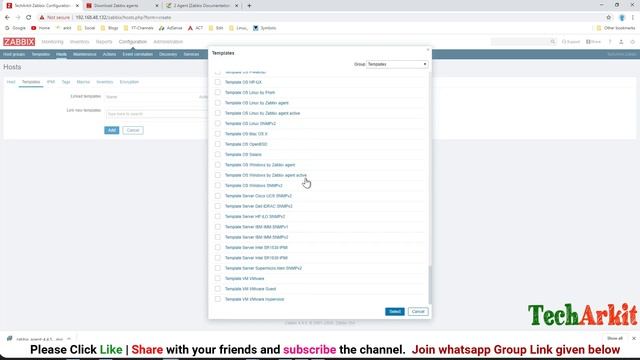
Task: Open the Home YouTube bookmark
Action: click(x=40, y=28)
